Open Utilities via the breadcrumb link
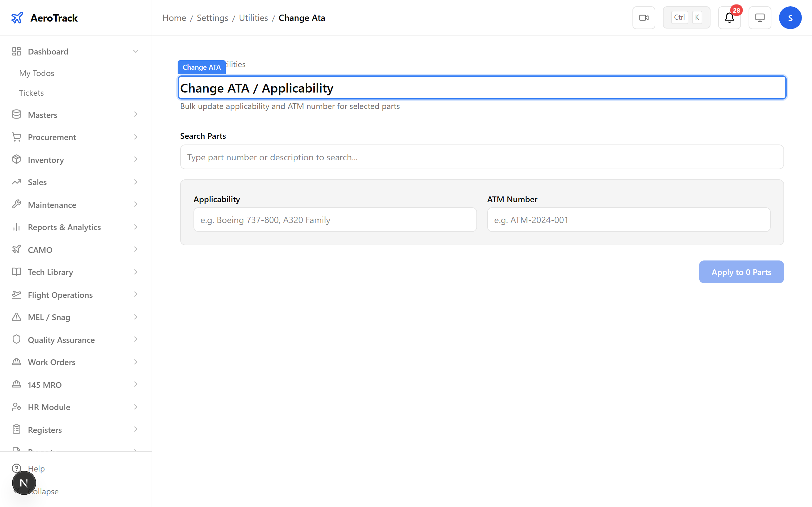Screen dimensions: 812x507 [253, 17]
